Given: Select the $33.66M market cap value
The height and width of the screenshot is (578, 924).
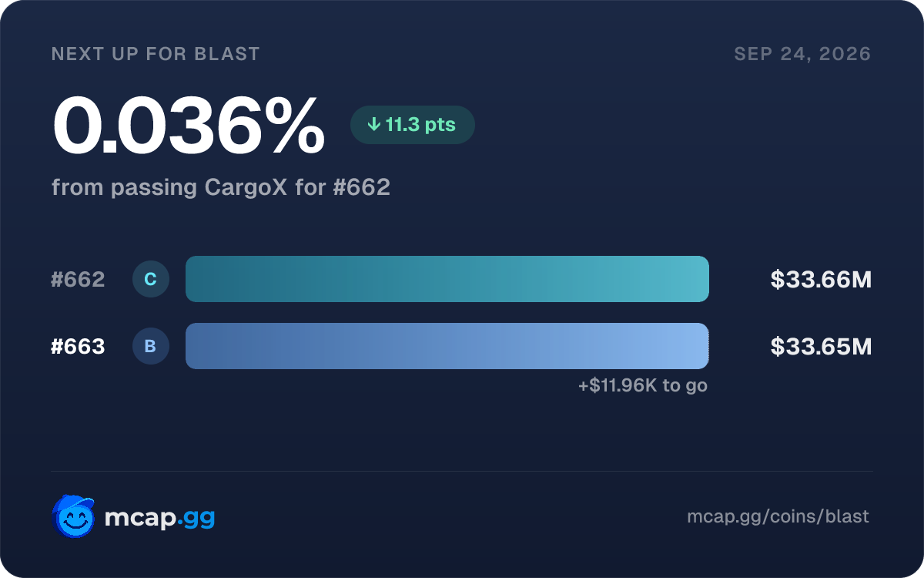Looking at the screenshot, I should [x=821, y=280].
